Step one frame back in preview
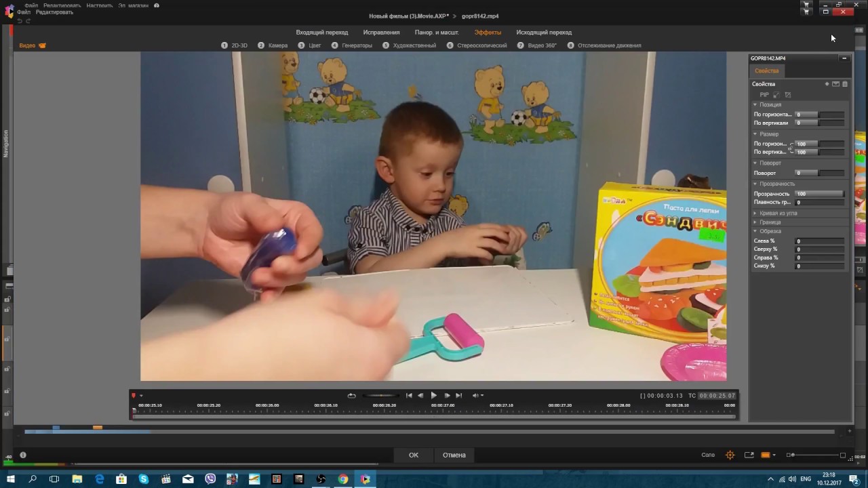The image size is (868, 488). tap(420, 395)
